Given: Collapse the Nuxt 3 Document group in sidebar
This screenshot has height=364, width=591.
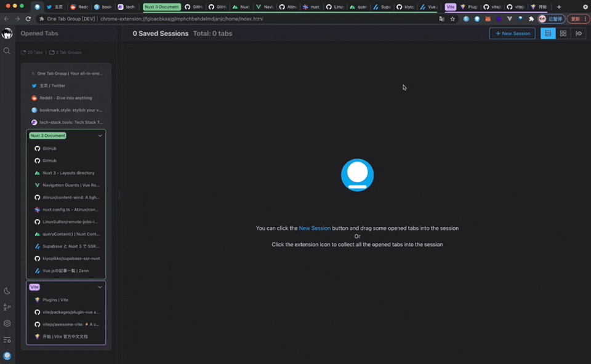Looking at the screenshot, I should [100, 135].
